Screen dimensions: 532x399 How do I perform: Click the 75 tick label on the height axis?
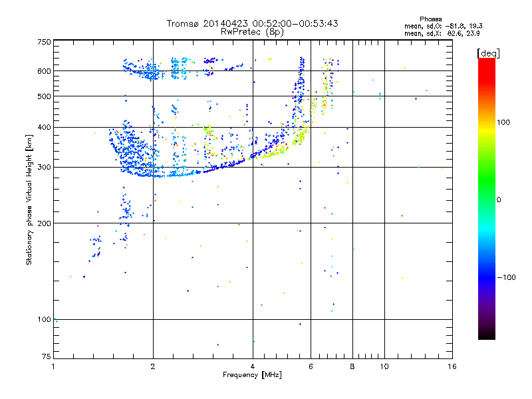(46, 358)
